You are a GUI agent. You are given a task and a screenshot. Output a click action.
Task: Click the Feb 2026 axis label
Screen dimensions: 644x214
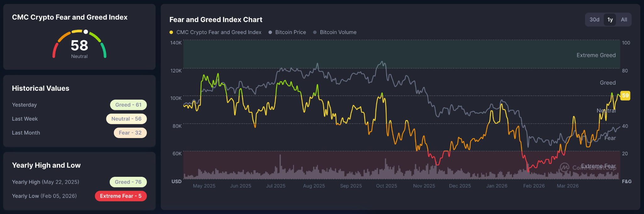pyautogui.click(x=534, y=186)
